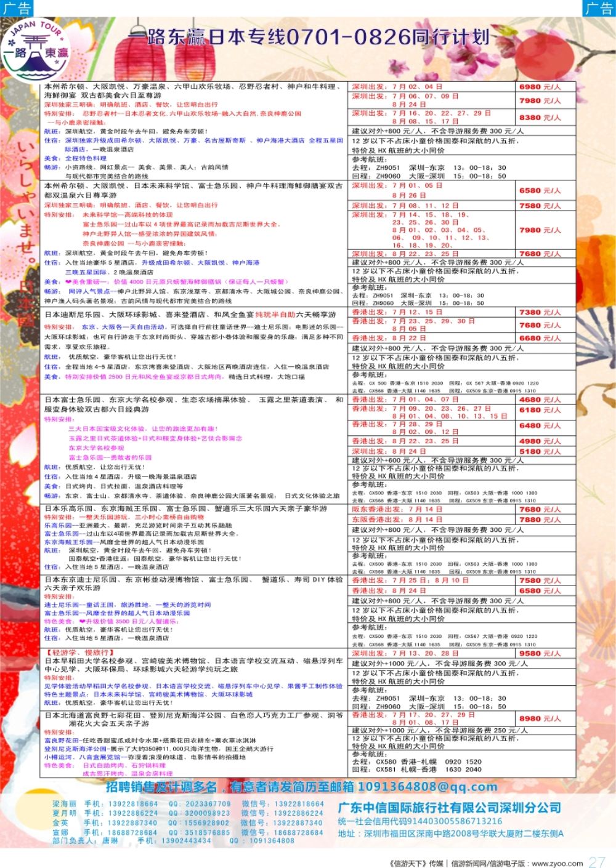Click the QQ number 2023367709

[x=208, y=804]
